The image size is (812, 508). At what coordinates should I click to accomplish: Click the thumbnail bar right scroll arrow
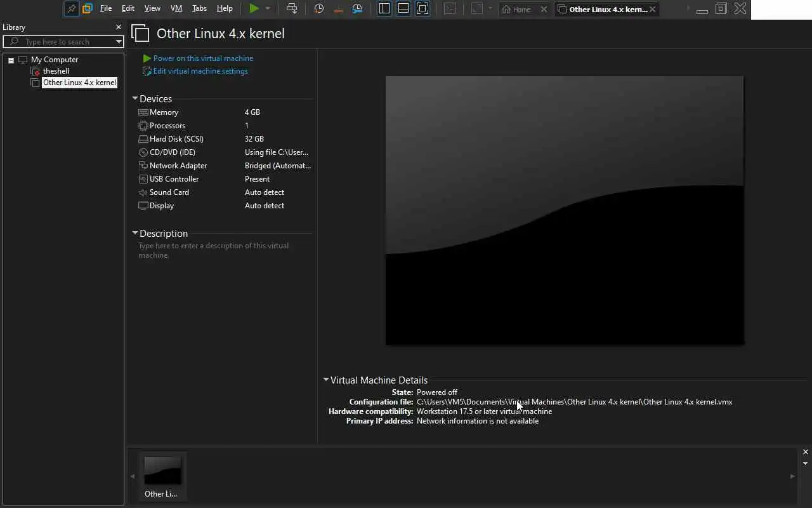pyautogui.click(x=792, y=476)
